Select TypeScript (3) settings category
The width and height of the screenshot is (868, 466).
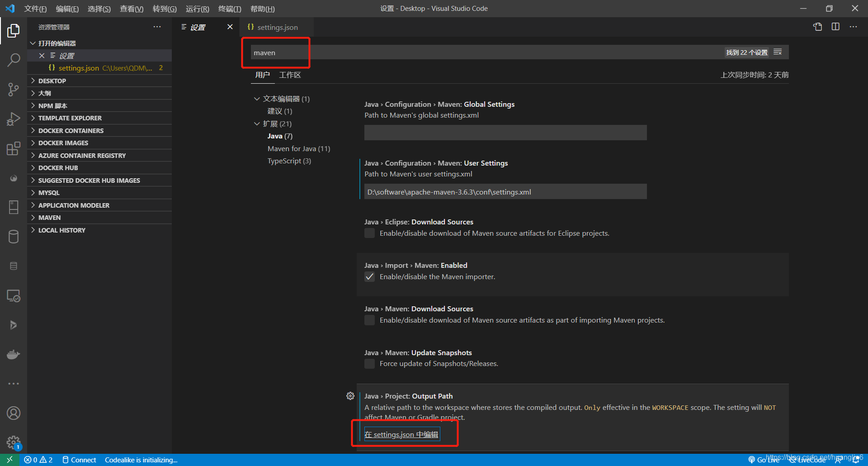pyautogui.click(x=289, y=161)
